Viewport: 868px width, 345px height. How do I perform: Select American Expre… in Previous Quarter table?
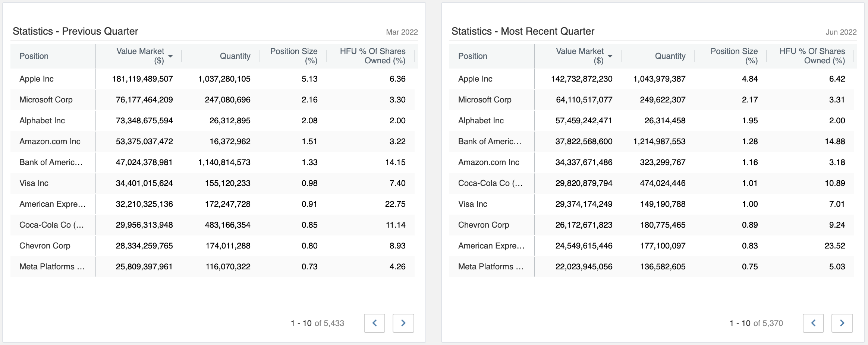click(x=53, y=204)
